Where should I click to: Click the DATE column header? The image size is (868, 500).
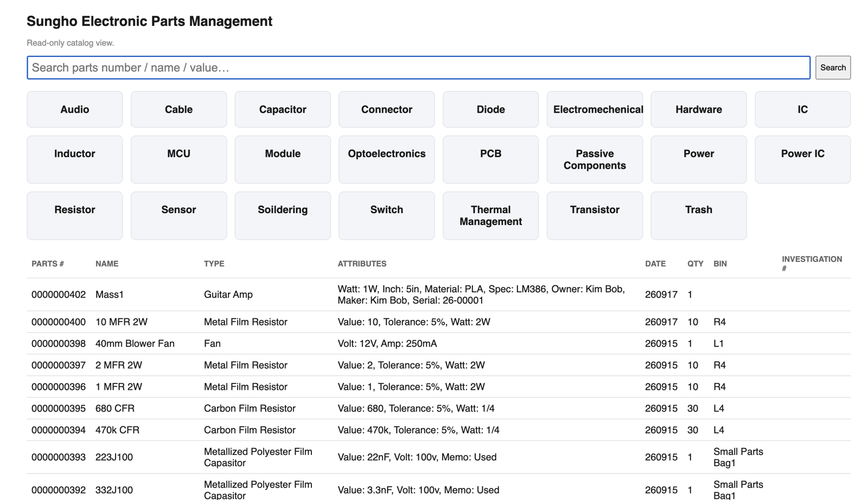click(x=655, y=264)
